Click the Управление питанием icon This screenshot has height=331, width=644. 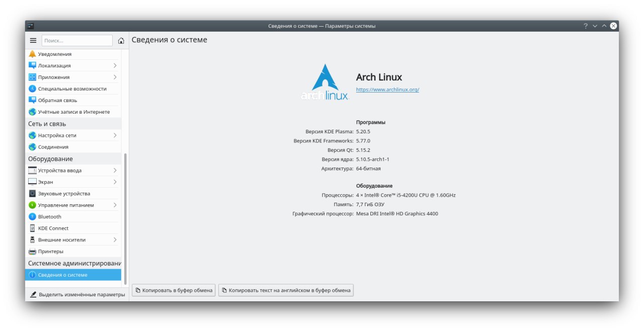(32, 205)
